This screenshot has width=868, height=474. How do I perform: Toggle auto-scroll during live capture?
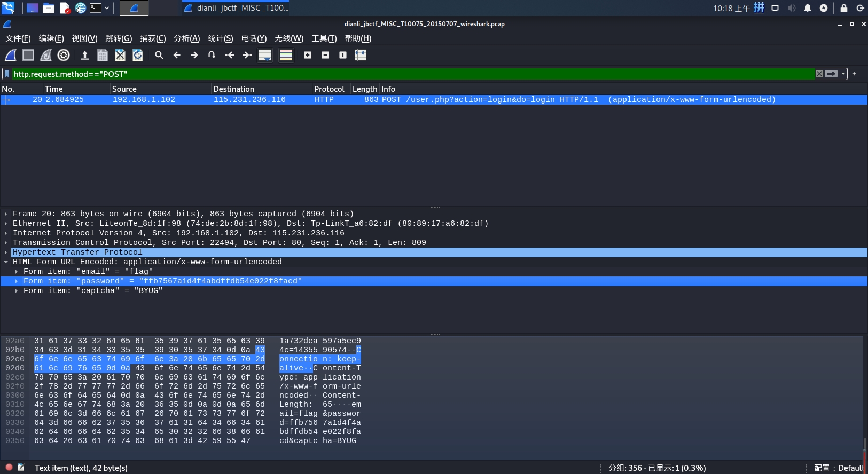tap(265, 55)
